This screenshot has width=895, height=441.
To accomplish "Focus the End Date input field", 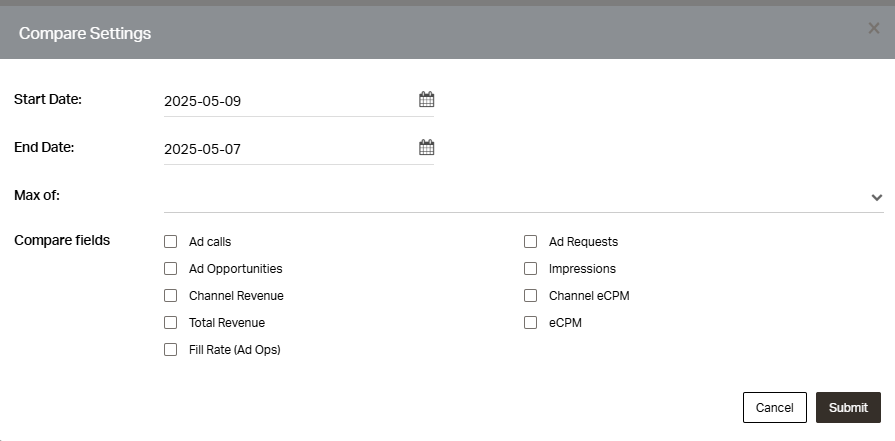I will pos(299,149).
